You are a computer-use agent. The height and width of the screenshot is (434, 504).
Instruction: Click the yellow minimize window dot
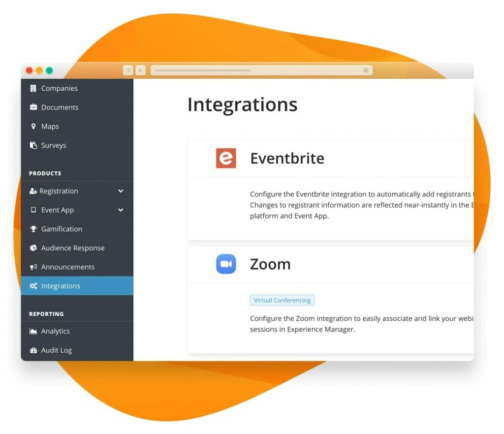[x=39, y=70]
